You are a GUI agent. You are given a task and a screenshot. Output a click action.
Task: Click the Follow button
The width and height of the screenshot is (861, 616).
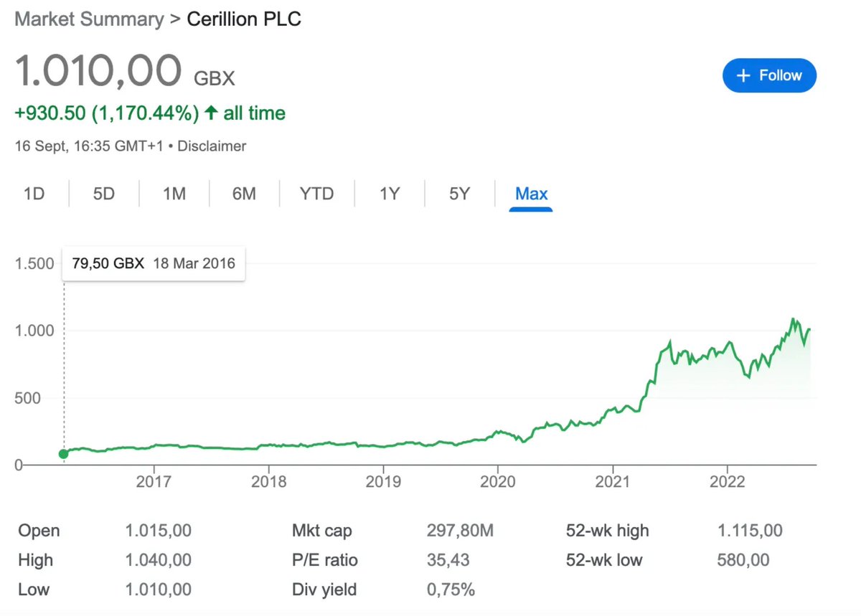tap(769, 75)
